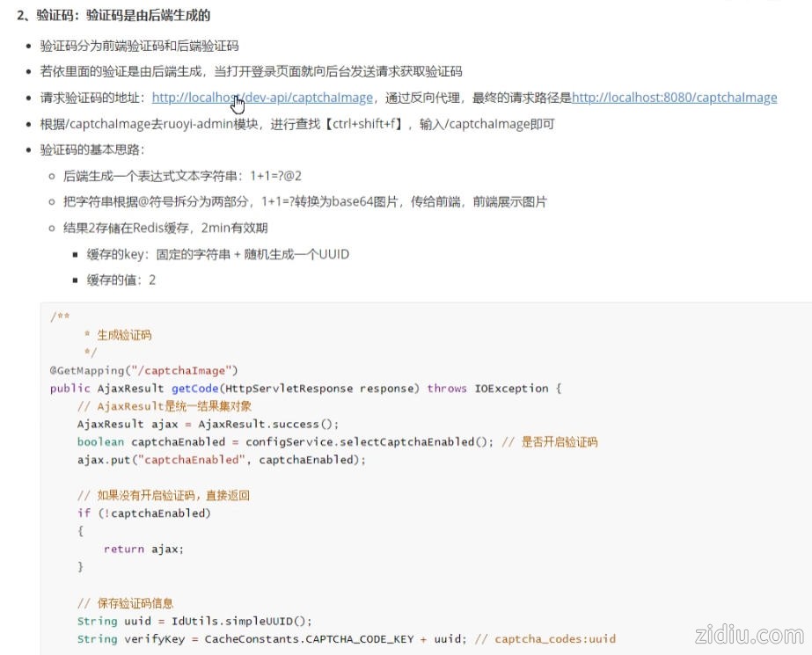Image resolution: width=812 pixels, height=655 pixels.
Task: Click the @GetMapping("/captchaImage") annotation line
Action: coord(143,370)
